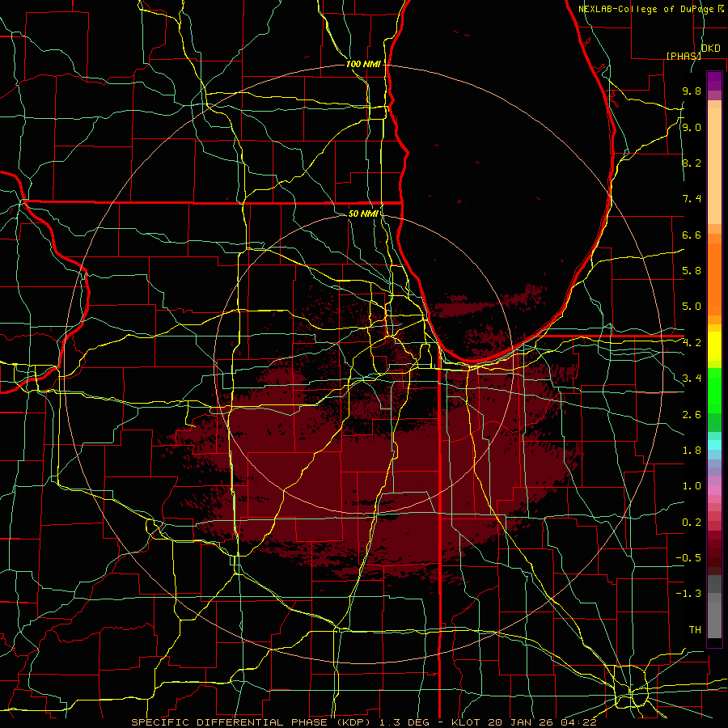Click the 4.2 color scale value

click(692, 343)
